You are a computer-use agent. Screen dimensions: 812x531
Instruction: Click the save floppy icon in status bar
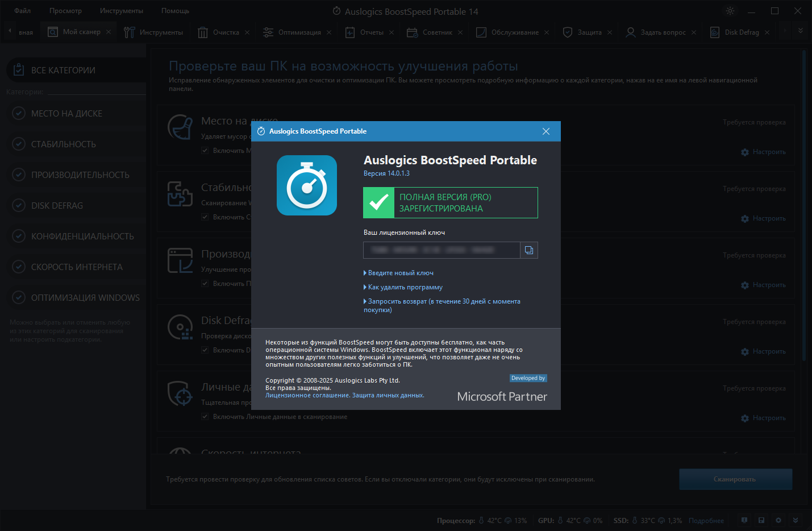(x=761, y=520)
